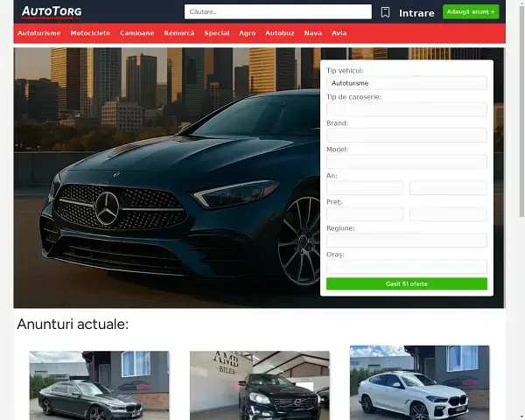Click the Intrare login link
The width and height of the screenshot is (525, 420).
click(416, 13)
